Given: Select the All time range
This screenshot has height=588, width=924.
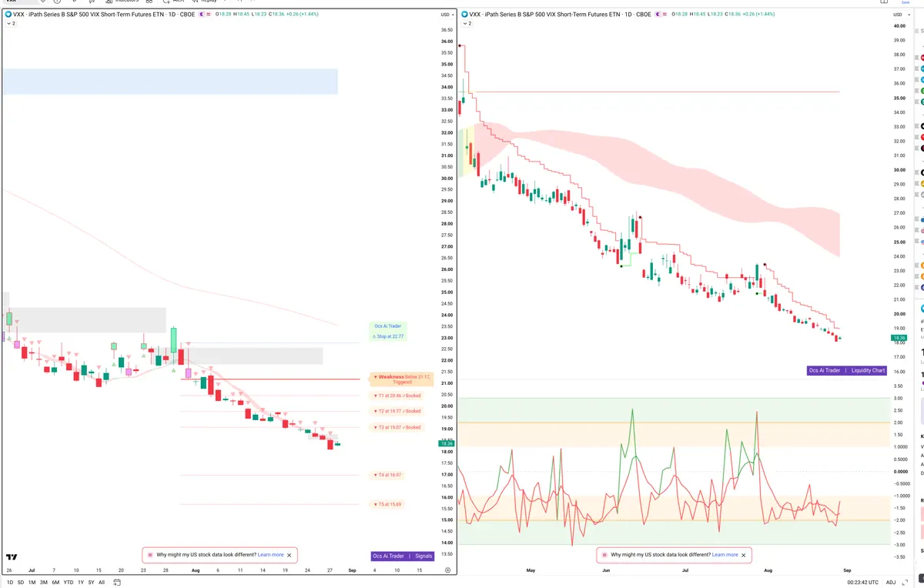Looking at the screenshot, I should pos(102,583).
